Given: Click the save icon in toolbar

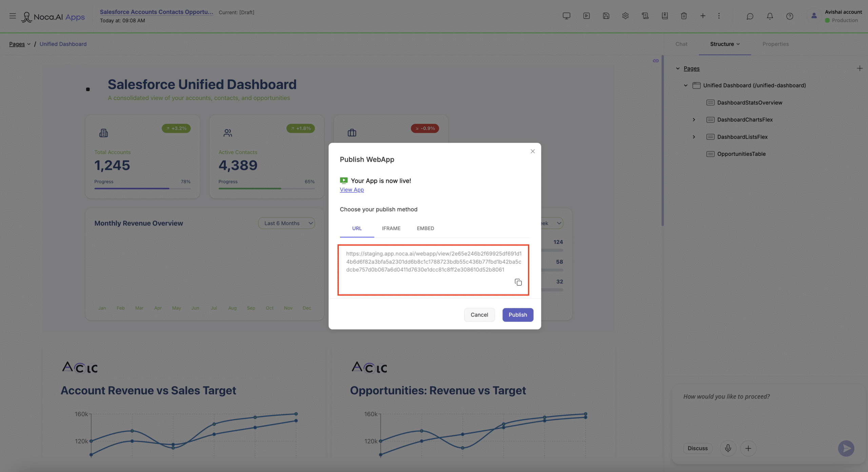Looking at the screenshot, I should tap(606, 16).
